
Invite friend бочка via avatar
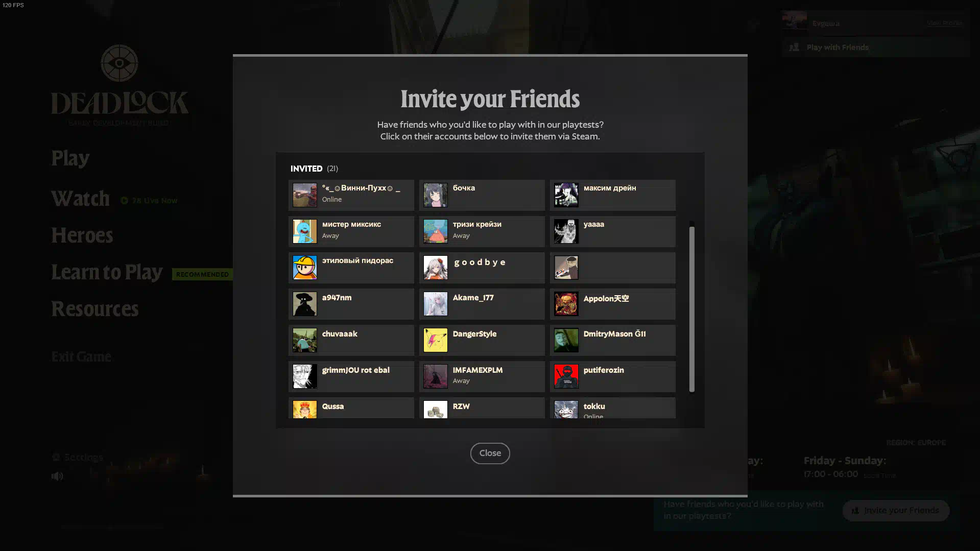tap(435, 195)
